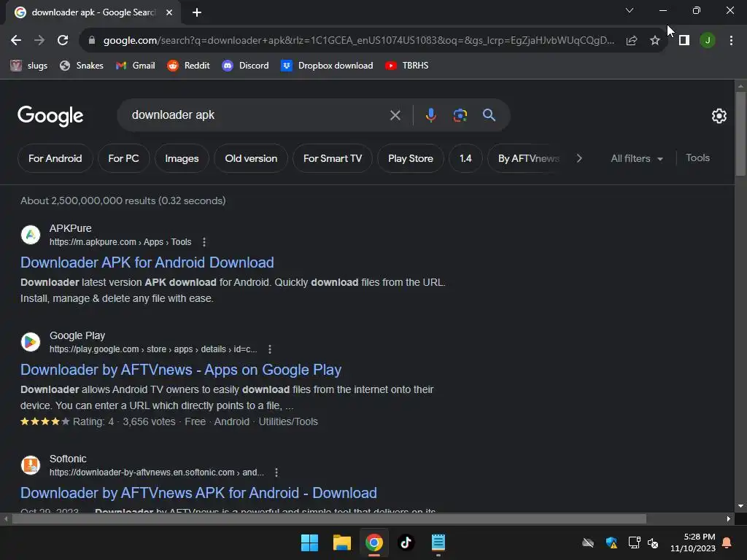The width and height of the screenshot is (747, 560).
Task: Start voice search with microphone
Action: [430, 115]
